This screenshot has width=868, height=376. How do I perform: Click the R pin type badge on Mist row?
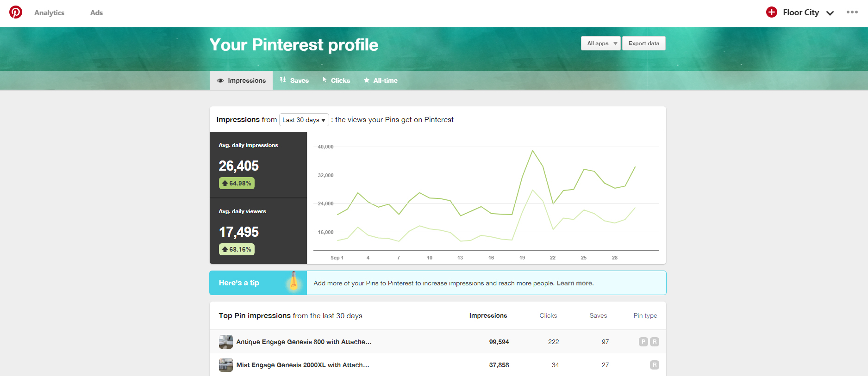tap(655, 365)
